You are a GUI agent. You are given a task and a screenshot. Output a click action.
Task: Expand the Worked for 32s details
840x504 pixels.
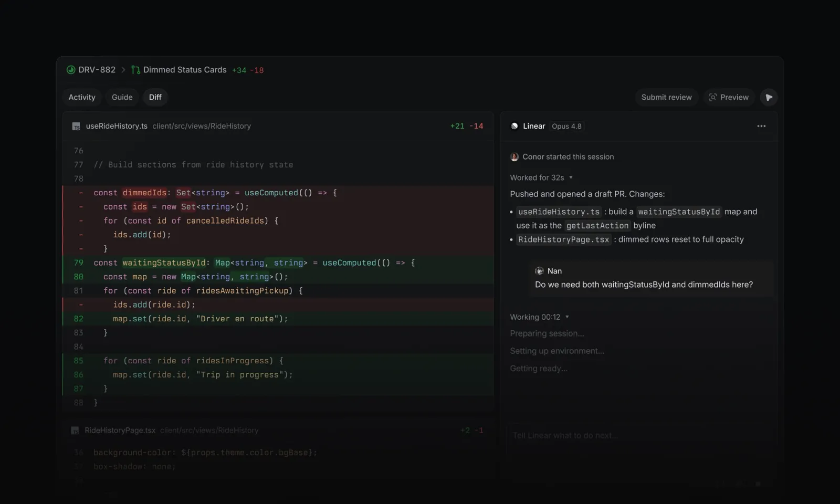571,177
